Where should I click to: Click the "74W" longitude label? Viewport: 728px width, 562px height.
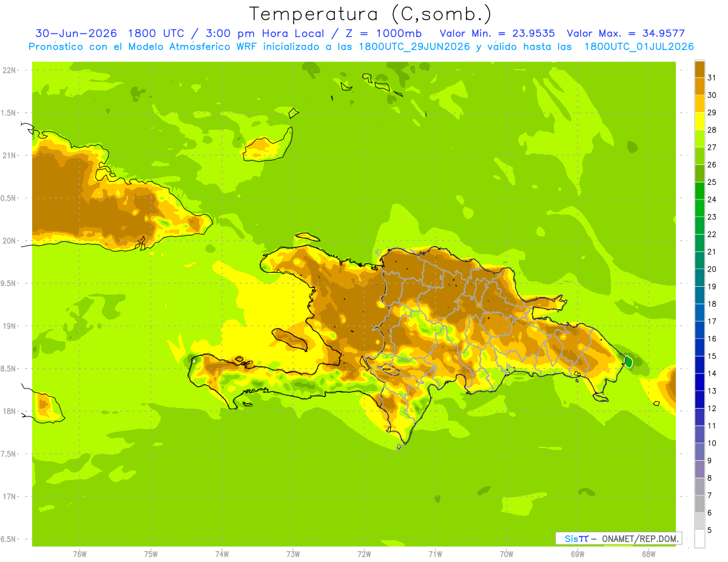click(222, 554)
